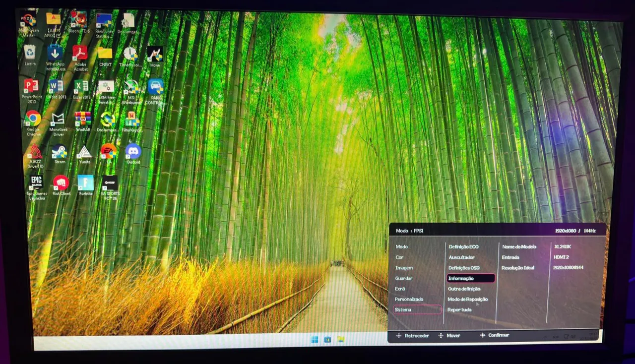Open the Discord desktop icon
Viewport: 635px width, 364px height.
click(133, 151)
